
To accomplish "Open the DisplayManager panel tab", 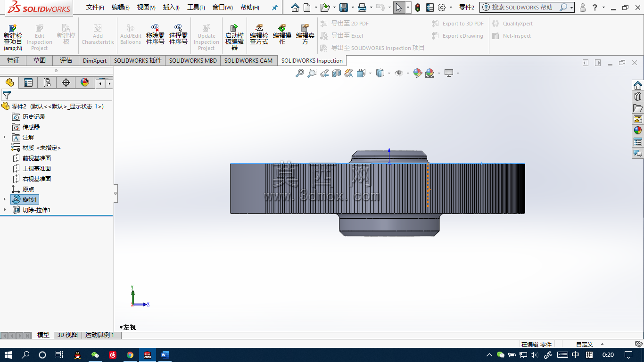I will [85, 83].
